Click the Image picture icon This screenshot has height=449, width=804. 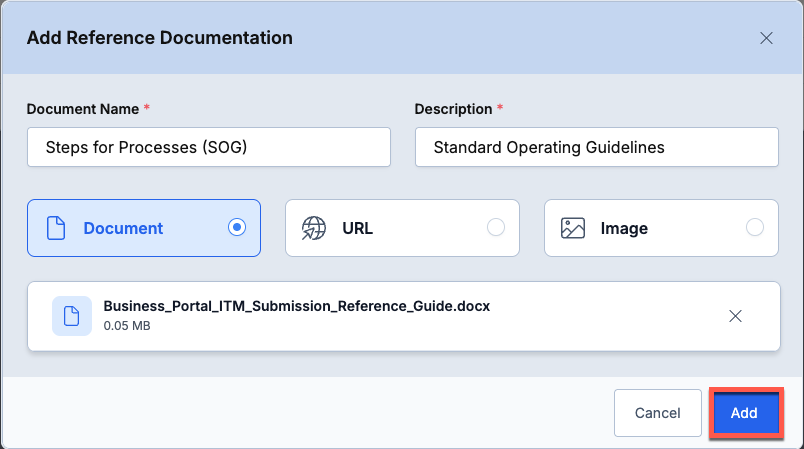(573, 228)
